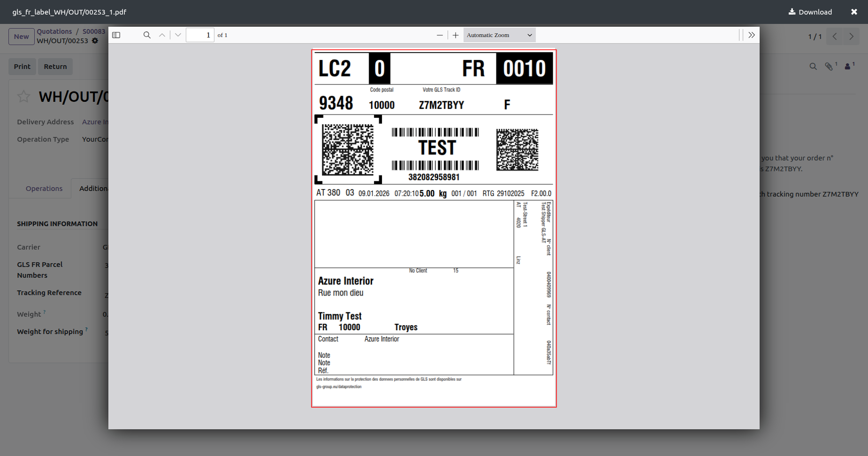This screenshot has width=868, height=456.
Task: Open the Automatic Zoom dropdown
Action: pos(499,35)
